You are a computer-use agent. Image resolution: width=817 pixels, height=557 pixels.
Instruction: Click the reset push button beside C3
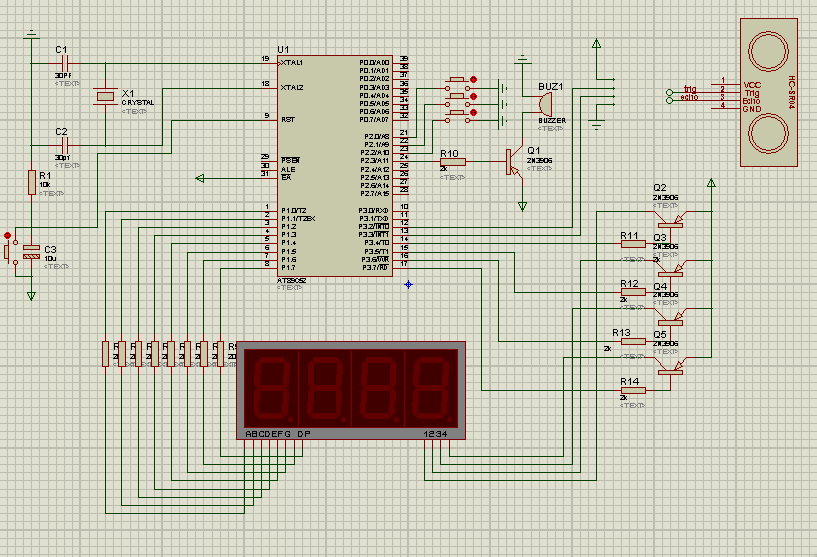point(11,252)
